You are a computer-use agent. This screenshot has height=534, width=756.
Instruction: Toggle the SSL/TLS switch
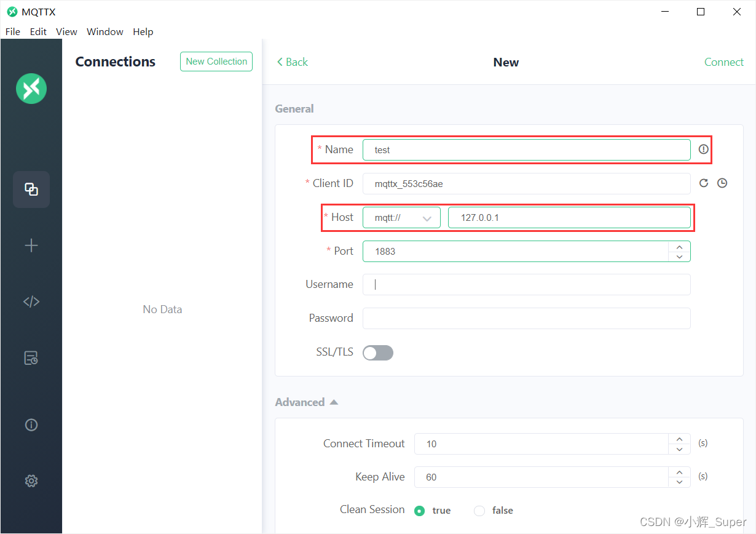378,353
